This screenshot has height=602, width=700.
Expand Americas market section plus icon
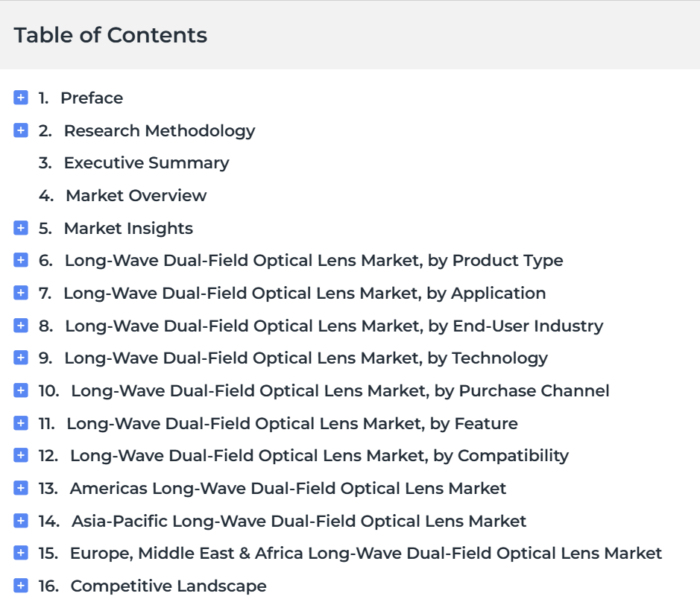click(21, 488)
